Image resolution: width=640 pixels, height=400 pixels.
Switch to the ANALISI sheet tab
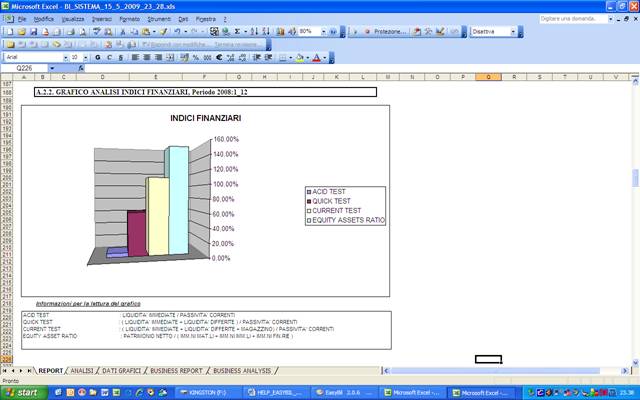[x=82, y=371]
